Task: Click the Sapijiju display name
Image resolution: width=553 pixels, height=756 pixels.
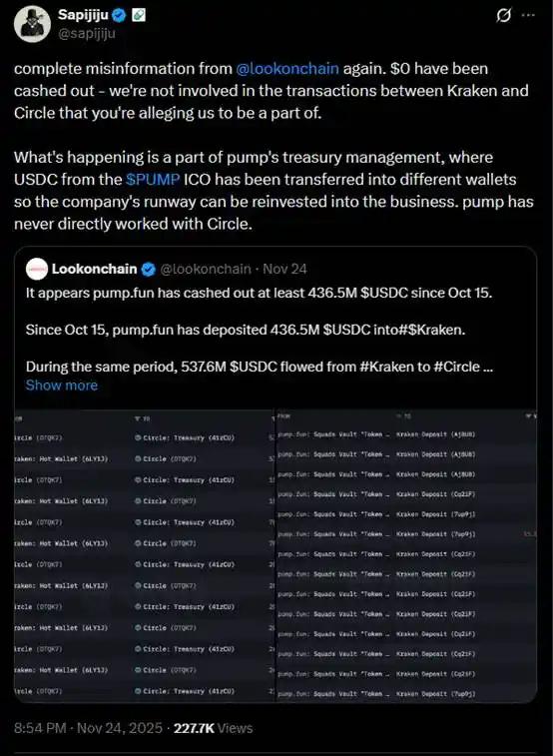Action: (x=83, y=15)
